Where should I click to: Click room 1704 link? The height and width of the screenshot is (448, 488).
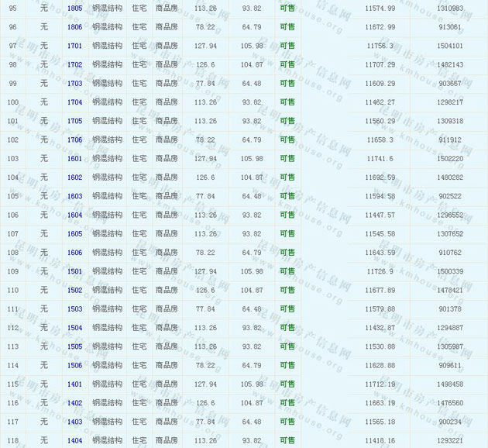[x=74, y=102]
